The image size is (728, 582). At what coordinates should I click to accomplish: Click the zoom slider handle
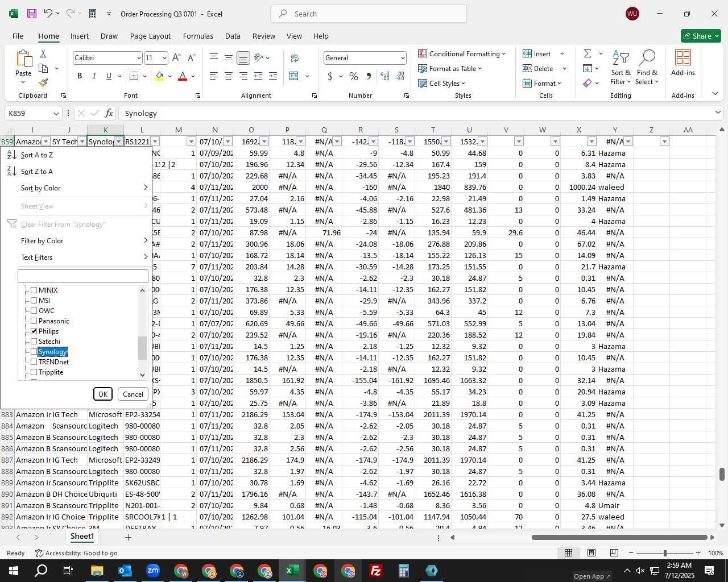click(x=664, y=553)
